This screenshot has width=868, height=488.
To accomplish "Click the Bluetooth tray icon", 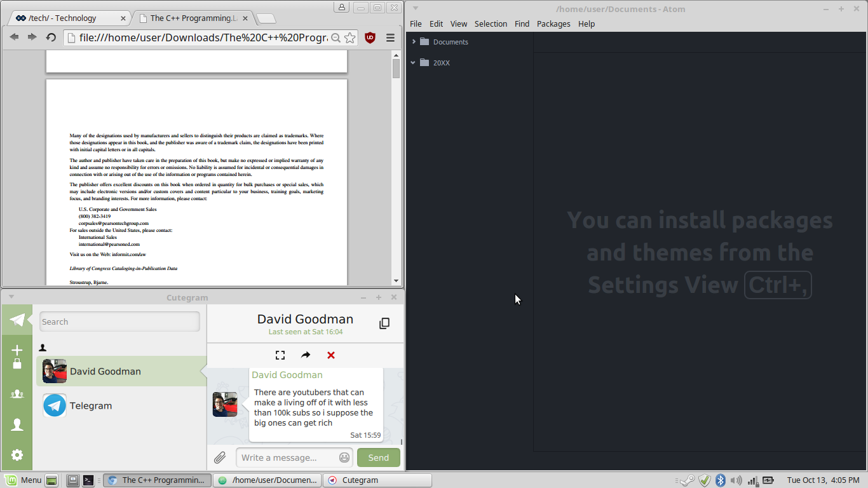I will (721, 480).
